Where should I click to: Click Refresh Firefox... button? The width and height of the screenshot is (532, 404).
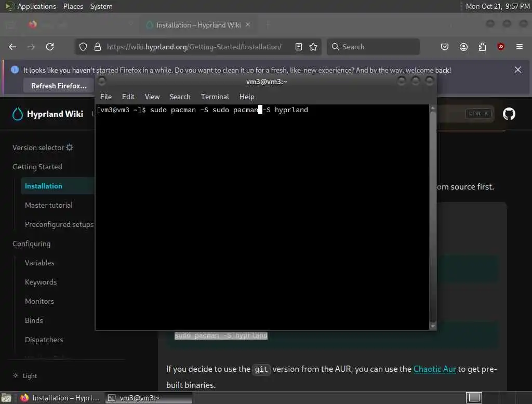pyautogui.click(x=59, y=86)
